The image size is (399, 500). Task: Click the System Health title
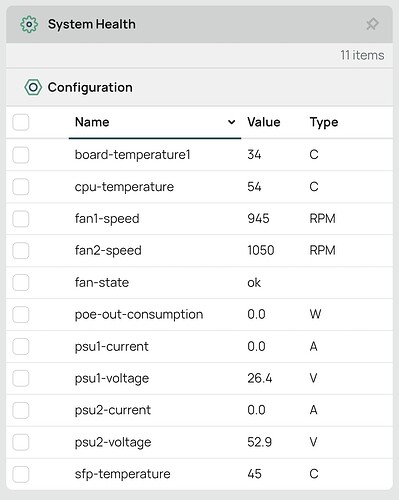click(x=92, y=24)
